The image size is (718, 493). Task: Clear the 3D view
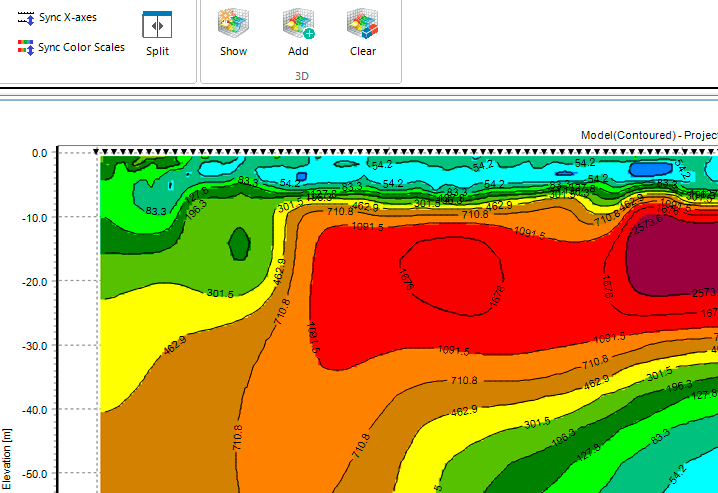click(363, 33)
